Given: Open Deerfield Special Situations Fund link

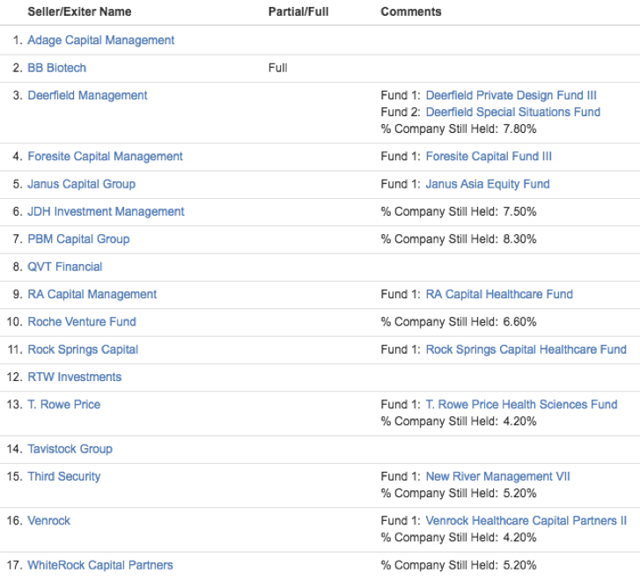Looking at the screenshot, I should click(x=513, y=112).
